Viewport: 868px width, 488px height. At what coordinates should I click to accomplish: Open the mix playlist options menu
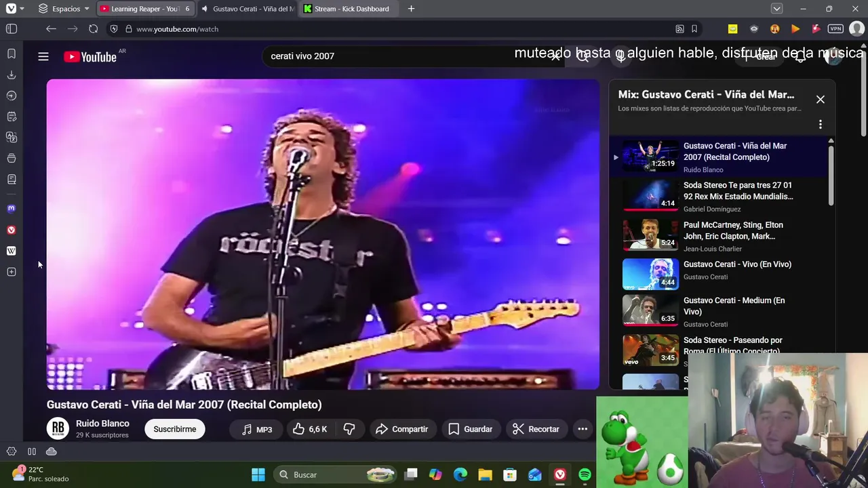coord(821,125)
